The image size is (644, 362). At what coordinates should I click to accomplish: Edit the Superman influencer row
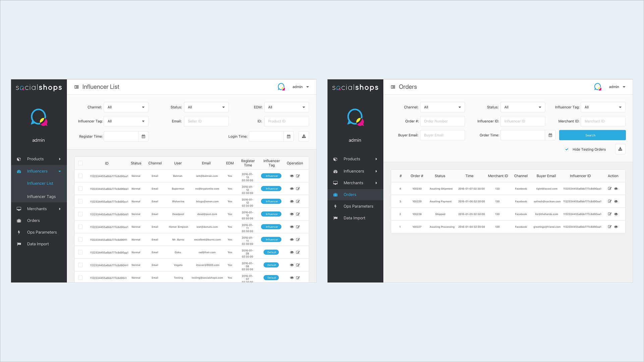[298, 189]
